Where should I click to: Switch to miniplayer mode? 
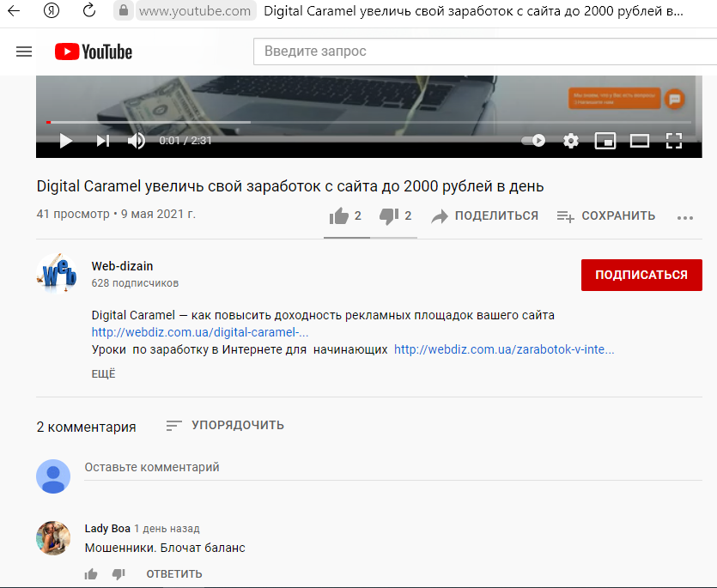tap(605, 141)
